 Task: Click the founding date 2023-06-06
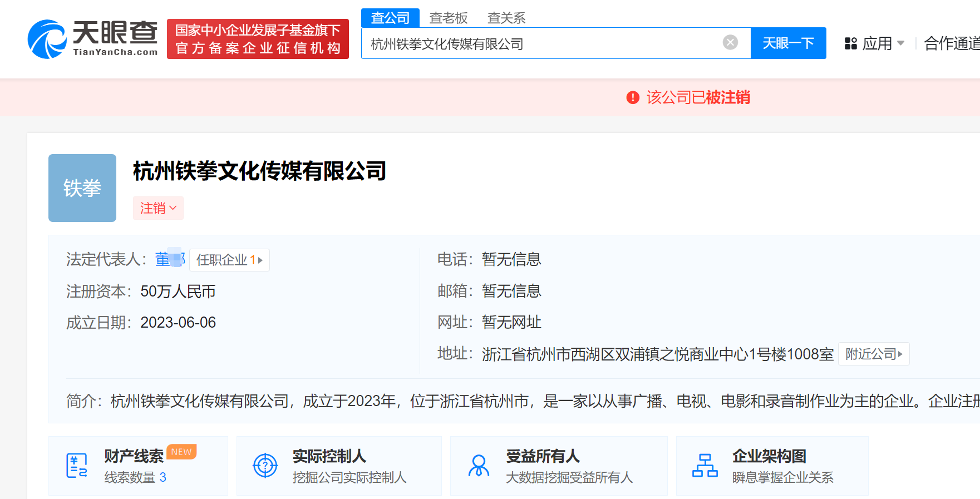click(178, 323)
